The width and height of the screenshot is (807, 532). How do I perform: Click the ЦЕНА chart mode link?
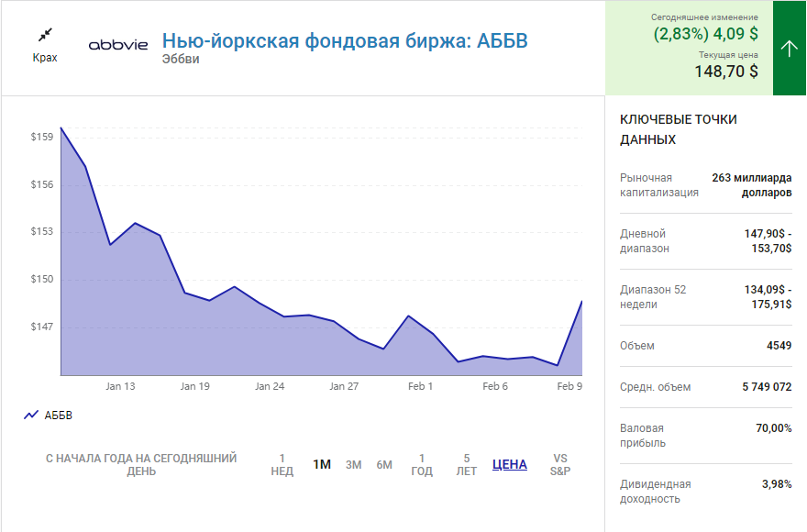tap(510, 464)
